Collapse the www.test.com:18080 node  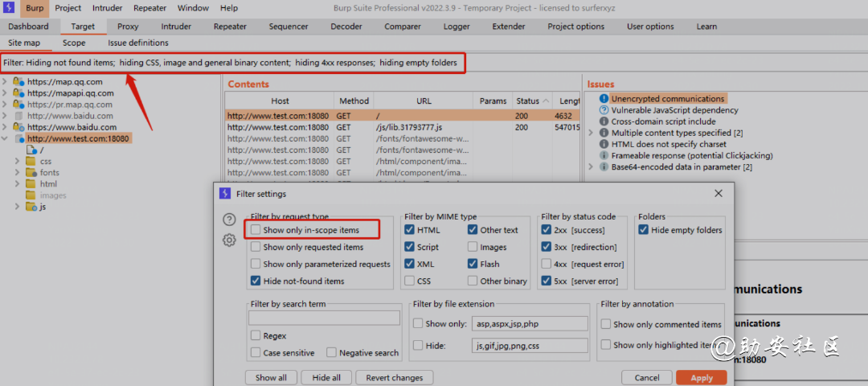click(x=5, y=138)
